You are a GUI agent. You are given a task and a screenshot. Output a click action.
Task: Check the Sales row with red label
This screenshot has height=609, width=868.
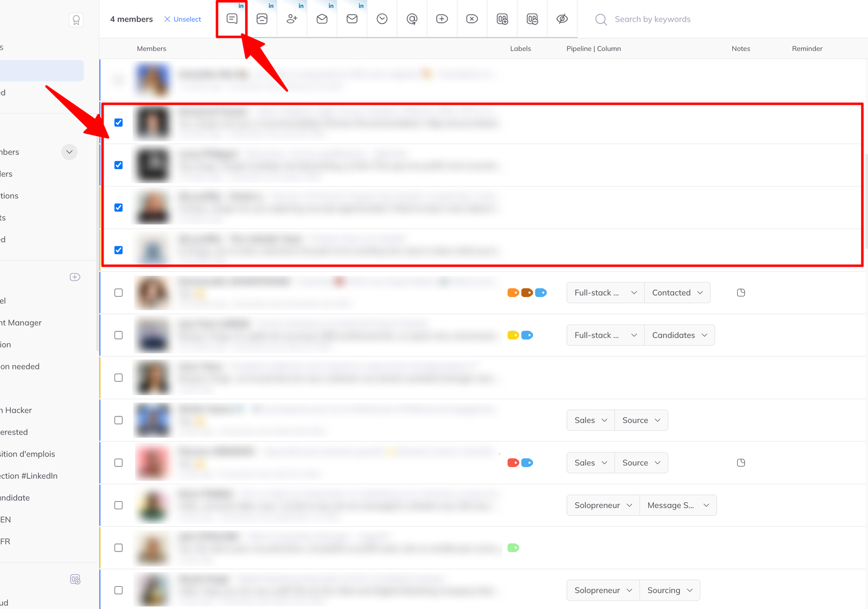tap(119, 463)
